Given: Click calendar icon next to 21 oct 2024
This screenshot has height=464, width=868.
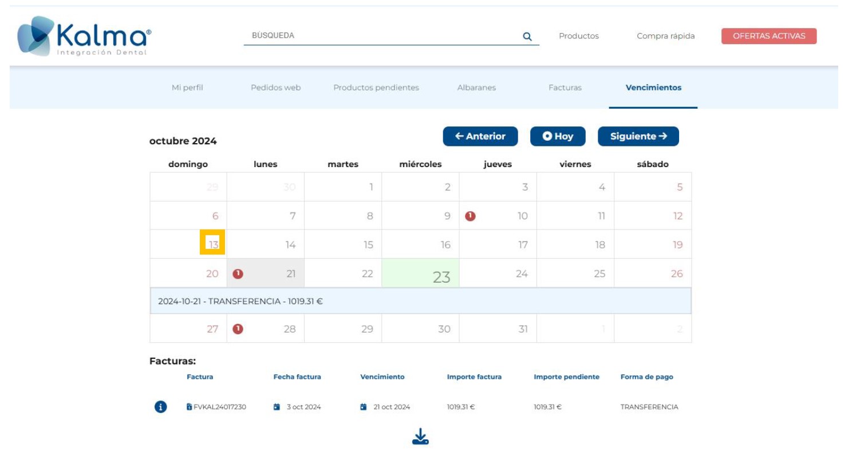Looking at the screenshot, I should coord(363,407).
